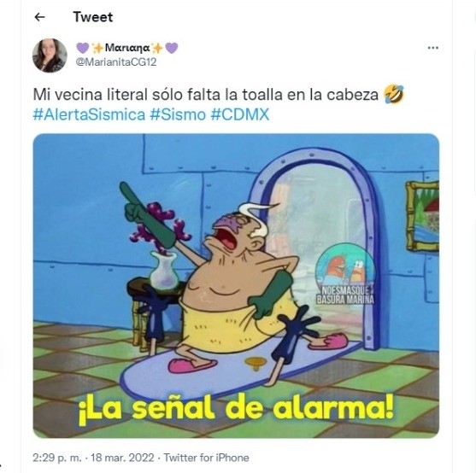This screenshot has width=476, height=473.
Task: Click the sparkle emoji after the name
Action: click(157, 48)
